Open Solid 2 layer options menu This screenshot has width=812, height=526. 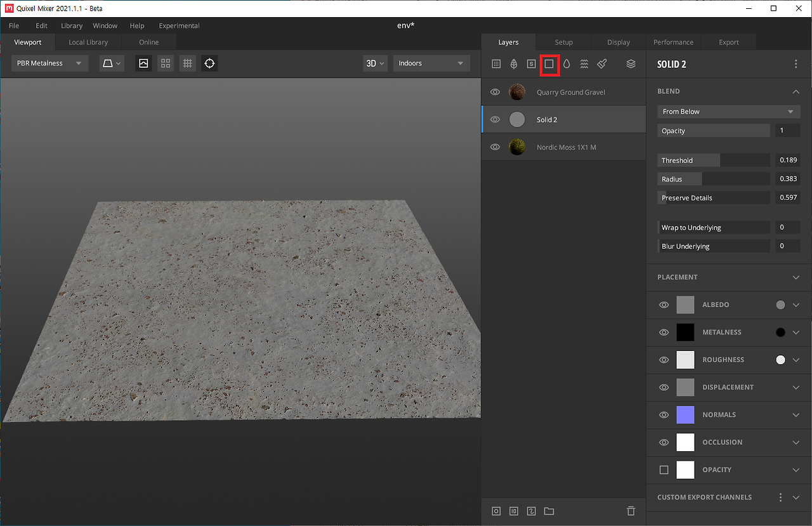(x=796, y=63)
